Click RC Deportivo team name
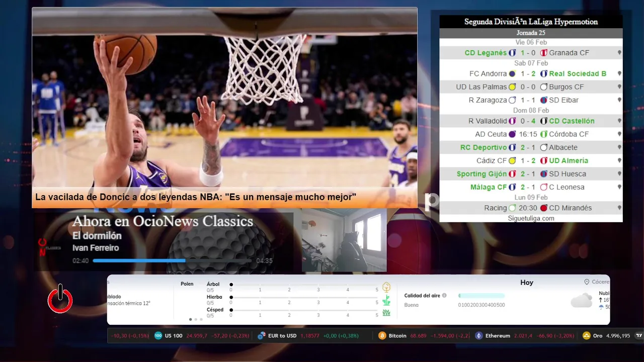 point(484,147)
